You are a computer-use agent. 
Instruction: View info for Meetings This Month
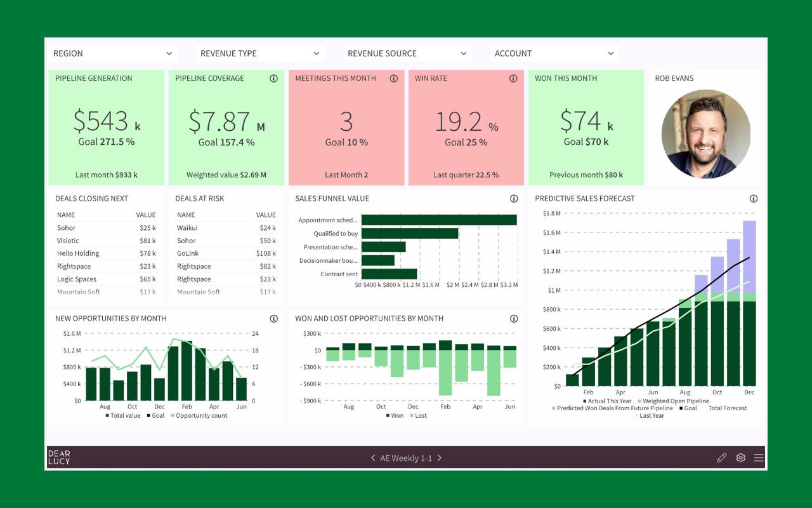click(393, 78)
